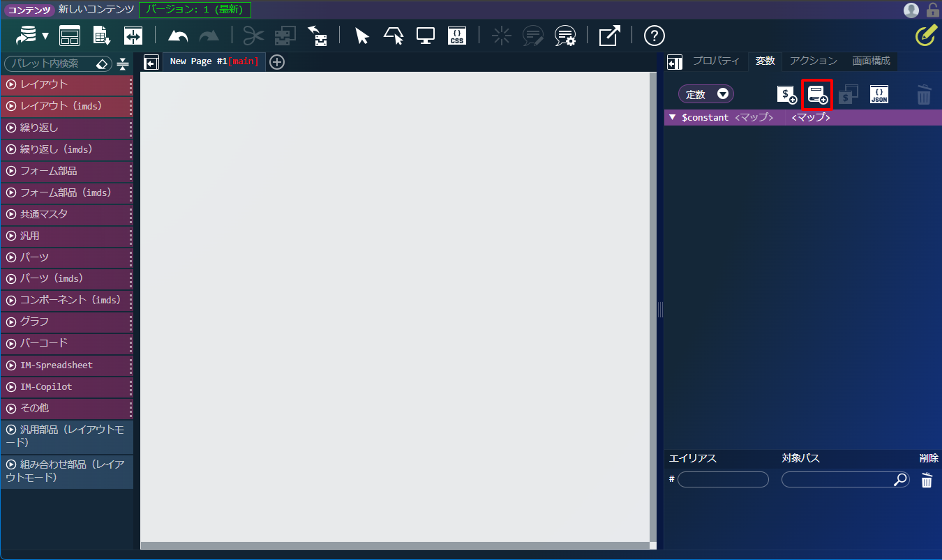Open the 定数 dropdown selector
This screenshot has height=560, width=942.
coord(705,94)
